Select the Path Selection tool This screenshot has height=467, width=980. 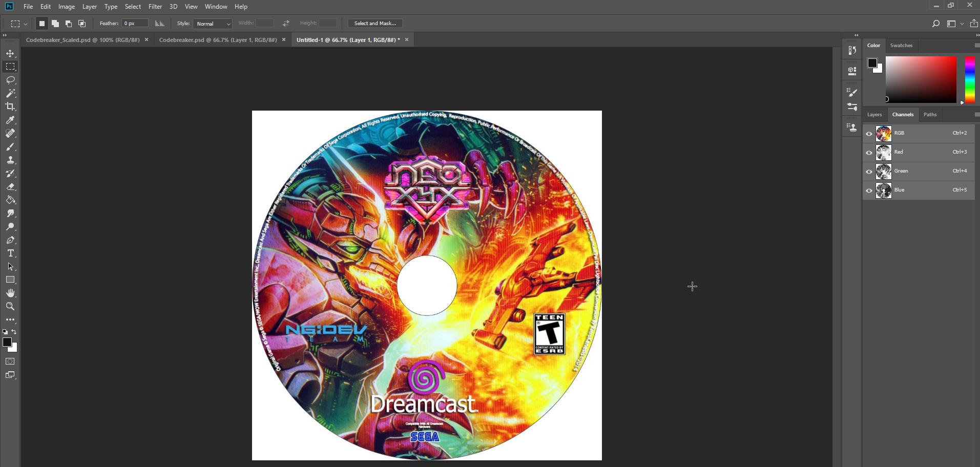point(10,266)
